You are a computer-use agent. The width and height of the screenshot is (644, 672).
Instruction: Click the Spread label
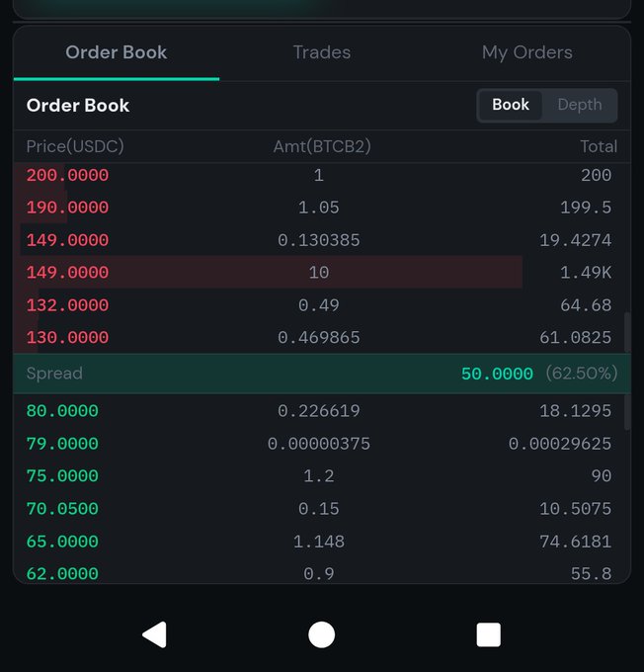click(x=54, y=374)
